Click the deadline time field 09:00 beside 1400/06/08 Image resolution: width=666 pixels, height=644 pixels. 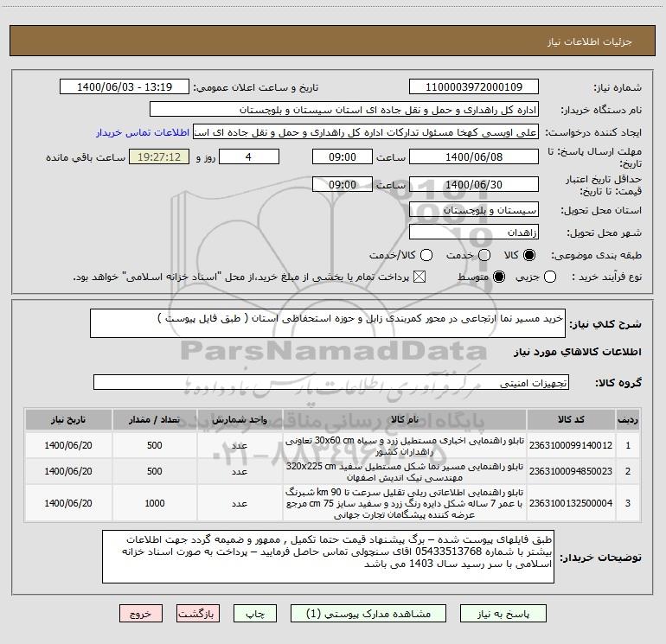[343, 156]
